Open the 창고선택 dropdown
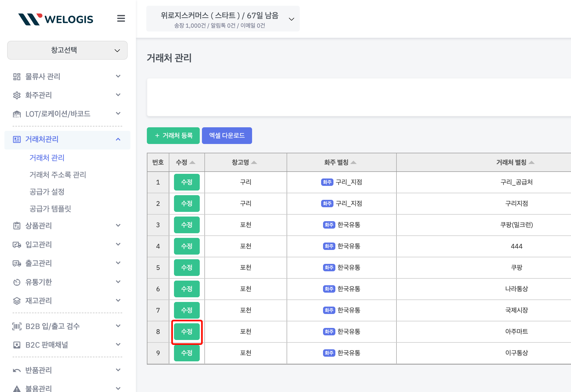This screenshot has height=392, width=571. coord(67,50)
